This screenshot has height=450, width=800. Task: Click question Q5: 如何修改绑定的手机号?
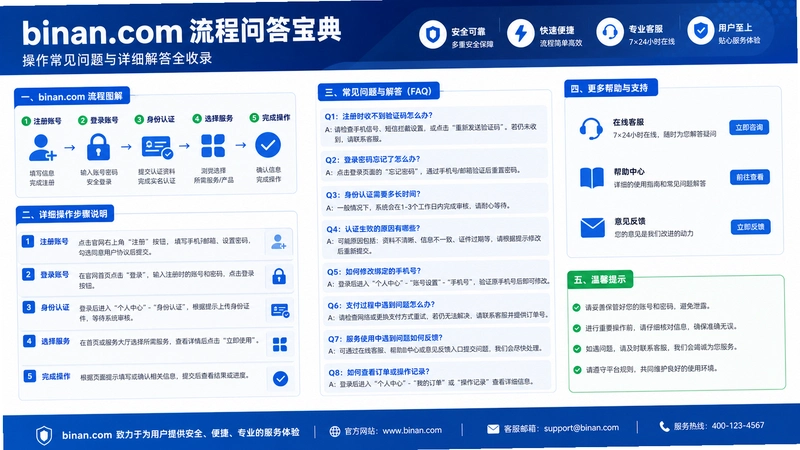point(374,271)
